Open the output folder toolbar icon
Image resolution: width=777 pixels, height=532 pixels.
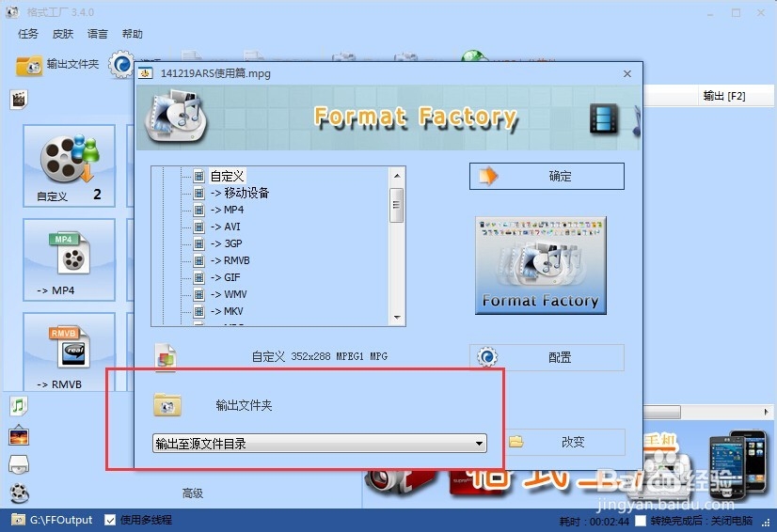(x=29, y=66)
